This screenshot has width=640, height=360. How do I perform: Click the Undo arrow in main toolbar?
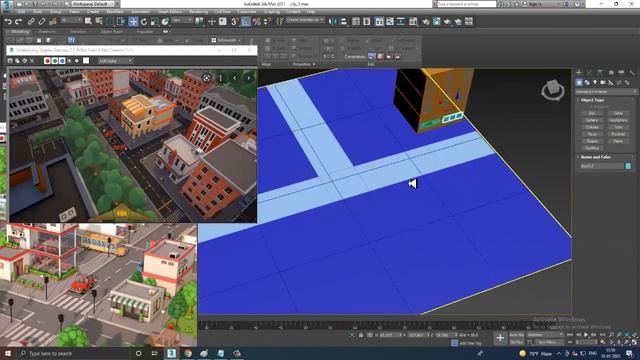(x=8, y=21)
